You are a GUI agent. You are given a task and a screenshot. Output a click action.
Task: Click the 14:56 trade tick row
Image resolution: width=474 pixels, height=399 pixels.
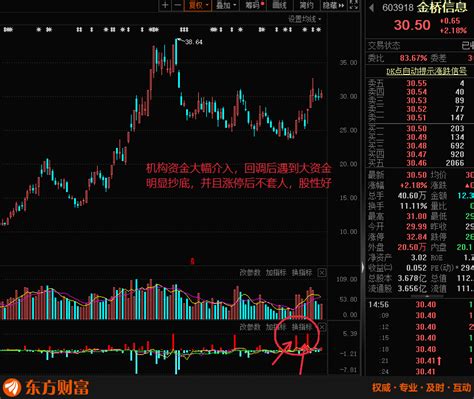coord(420,305)
